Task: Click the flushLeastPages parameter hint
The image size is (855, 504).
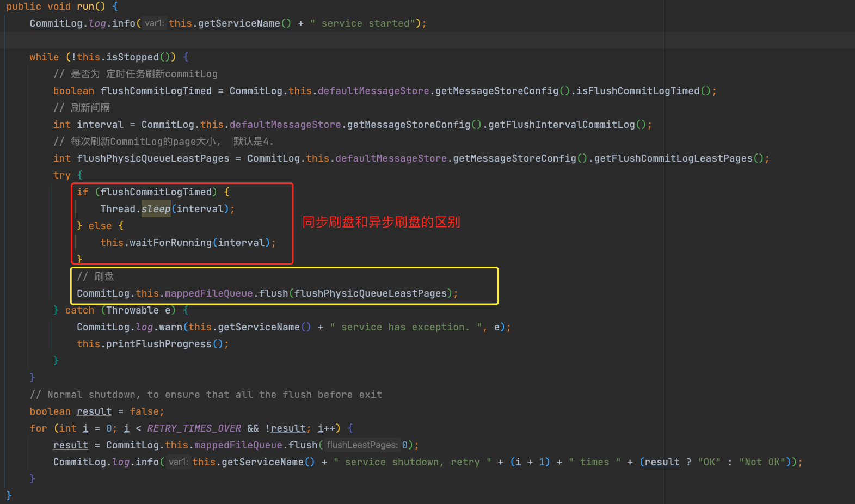Action: (x=362, y=445)
